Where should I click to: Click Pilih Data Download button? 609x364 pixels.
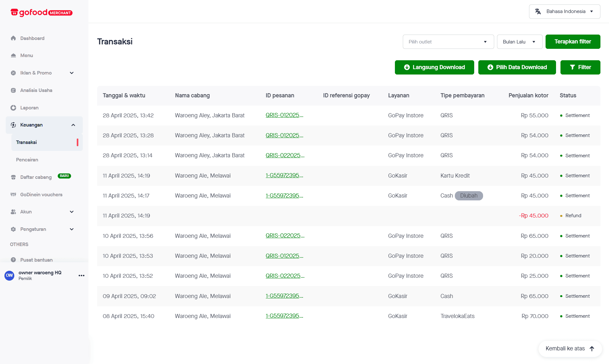point(517,68)
